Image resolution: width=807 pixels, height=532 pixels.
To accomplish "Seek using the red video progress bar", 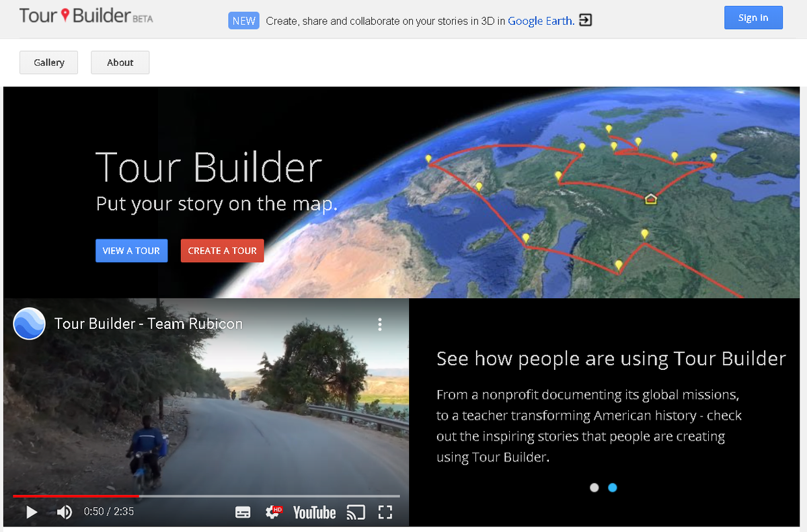I will [206, 496].
